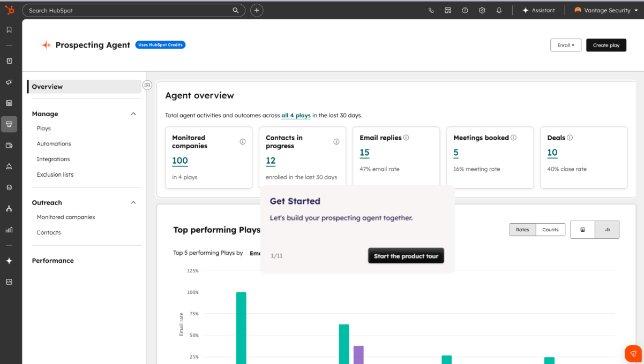Open the Reporting bar-chart icon in the rail

9,230
